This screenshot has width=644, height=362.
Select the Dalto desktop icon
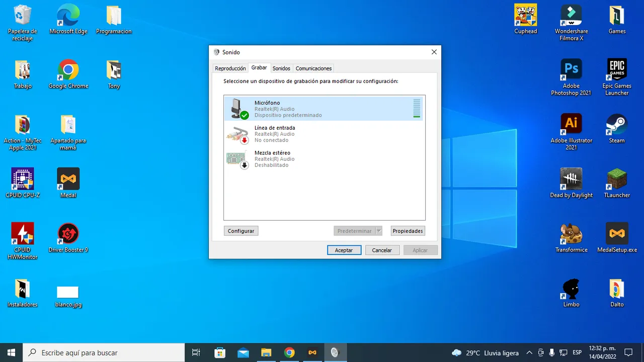pos(617,293)
